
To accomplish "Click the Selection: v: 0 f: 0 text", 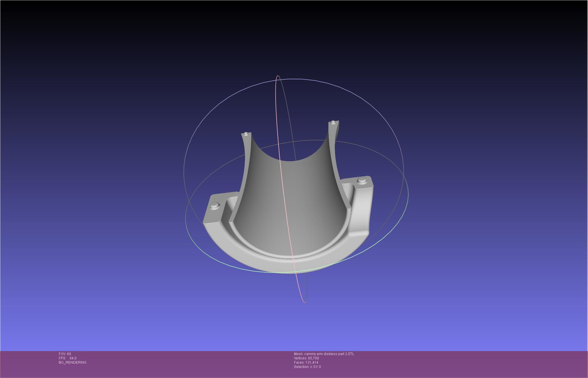I will point(307,367).
